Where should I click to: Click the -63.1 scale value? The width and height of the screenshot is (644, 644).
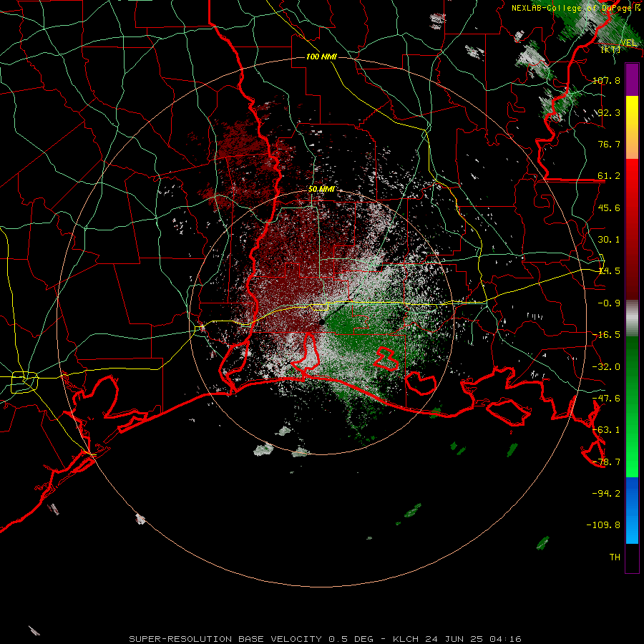click(x=606, y=430)
